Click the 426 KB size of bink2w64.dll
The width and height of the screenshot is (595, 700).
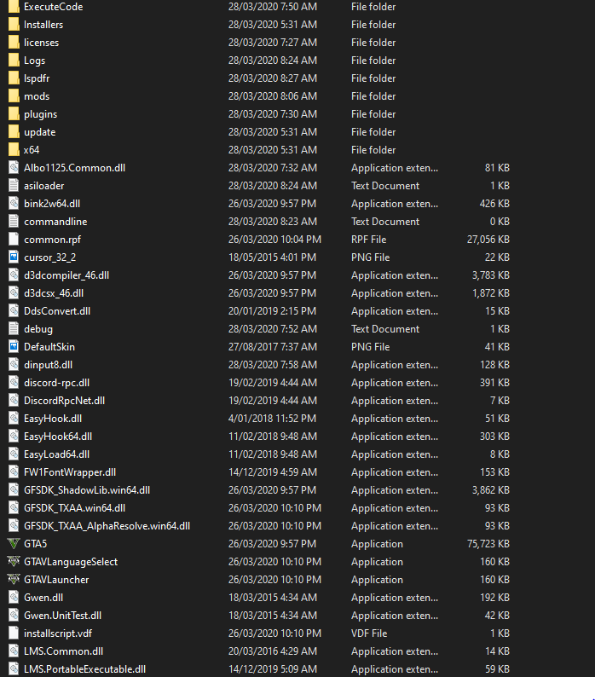[x=494, y=203]
